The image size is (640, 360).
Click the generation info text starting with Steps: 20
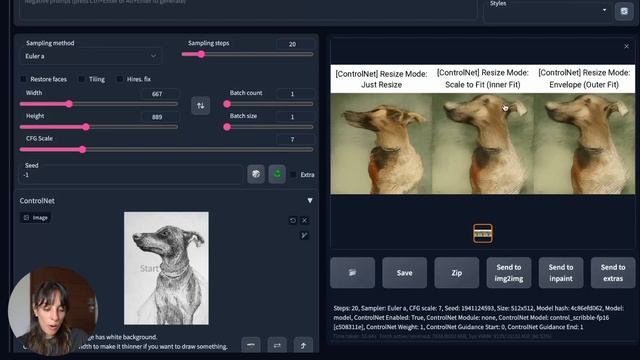click(480, 318)
